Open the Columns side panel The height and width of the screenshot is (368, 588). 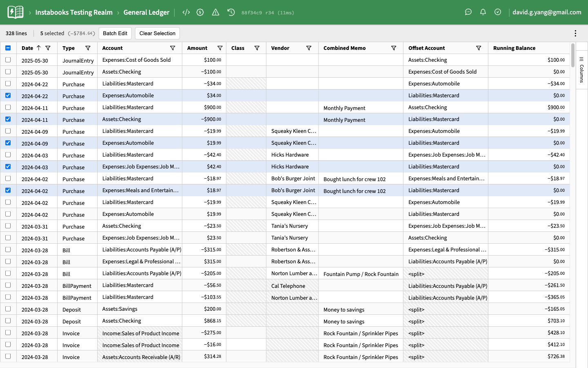[x=581, y=70]
